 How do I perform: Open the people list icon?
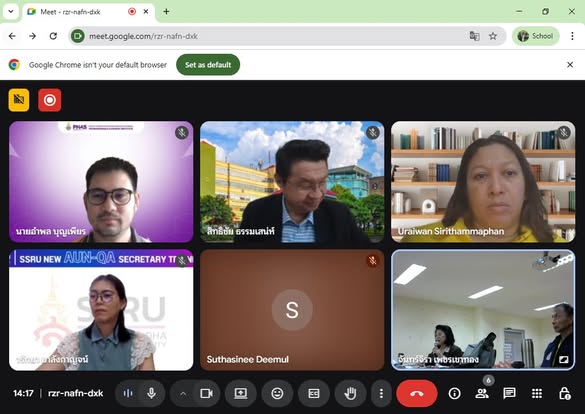(x=482, y=393)
